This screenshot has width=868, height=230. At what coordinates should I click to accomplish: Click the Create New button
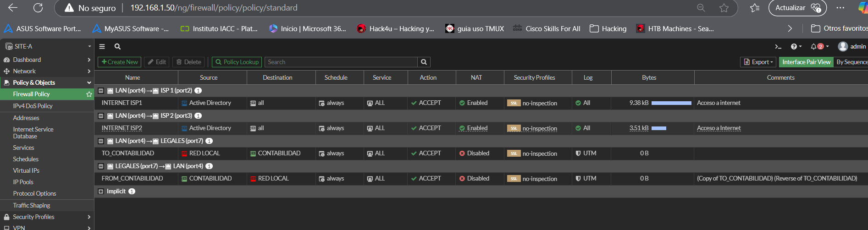coord(120,62)
